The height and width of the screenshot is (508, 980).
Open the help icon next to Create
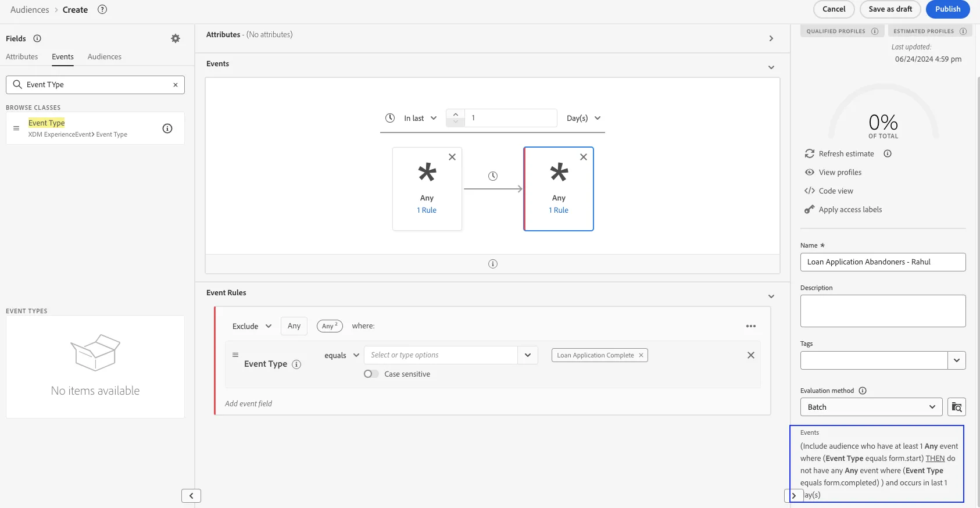point(102,9)
